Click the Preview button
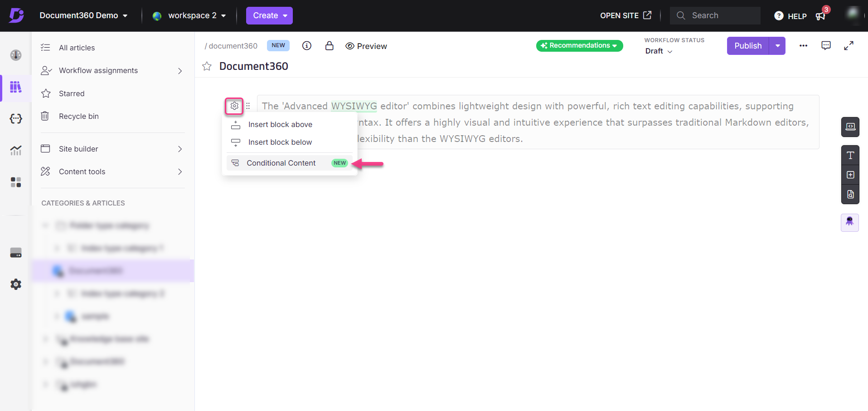 pyautogui.click(x=366, y=46)
